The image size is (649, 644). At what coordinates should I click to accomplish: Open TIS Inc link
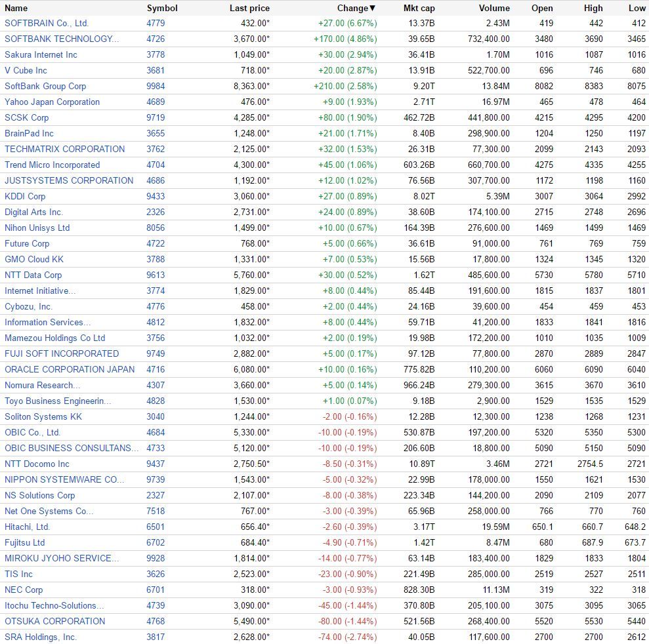[x=18, y=573]
